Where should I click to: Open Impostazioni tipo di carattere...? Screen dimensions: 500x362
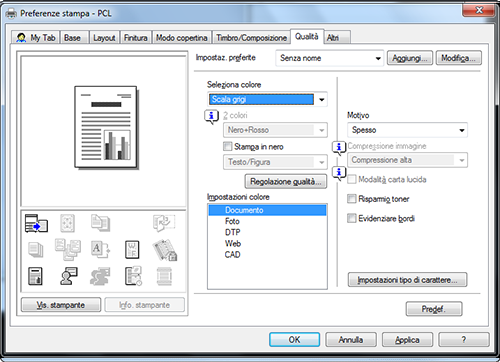[407, 280]
